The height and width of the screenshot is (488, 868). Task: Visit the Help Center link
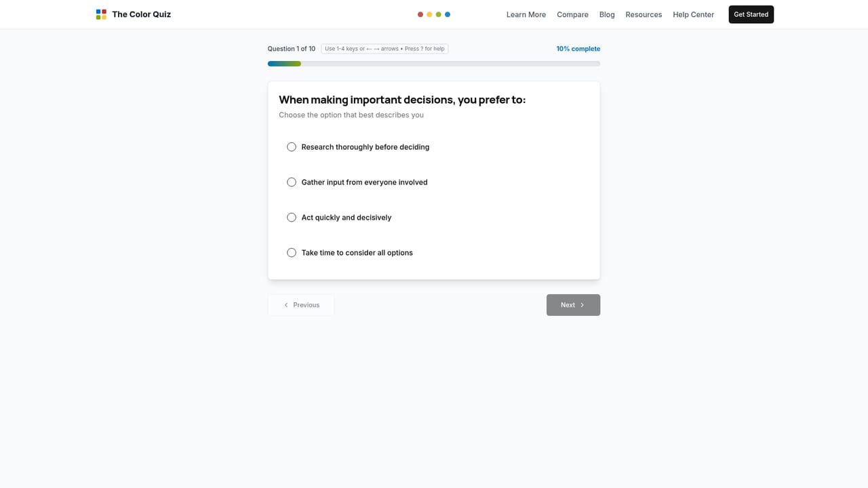tap(693, 14)
